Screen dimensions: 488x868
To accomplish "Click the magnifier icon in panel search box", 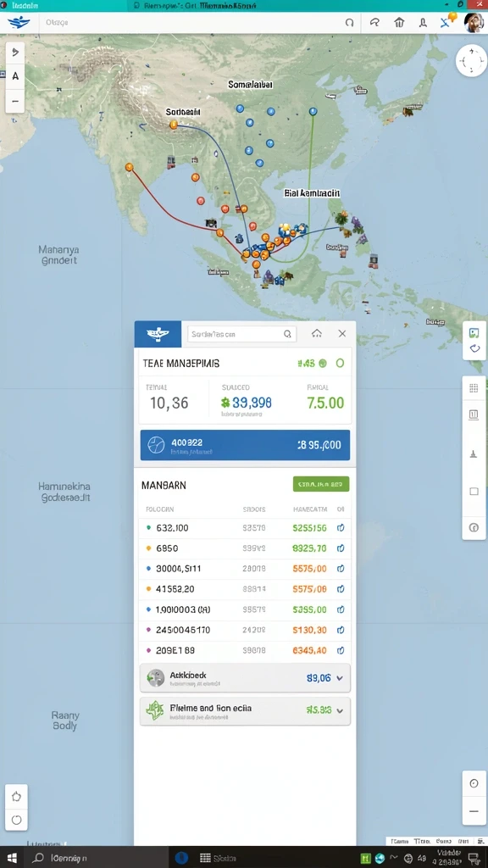I will (x=288, y=334).
